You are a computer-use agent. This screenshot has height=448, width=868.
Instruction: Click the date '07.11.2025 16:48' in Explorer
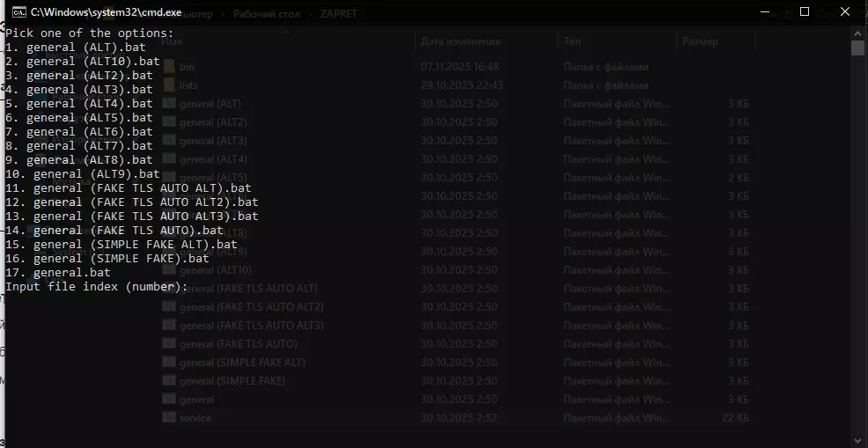tap(460, 67)
